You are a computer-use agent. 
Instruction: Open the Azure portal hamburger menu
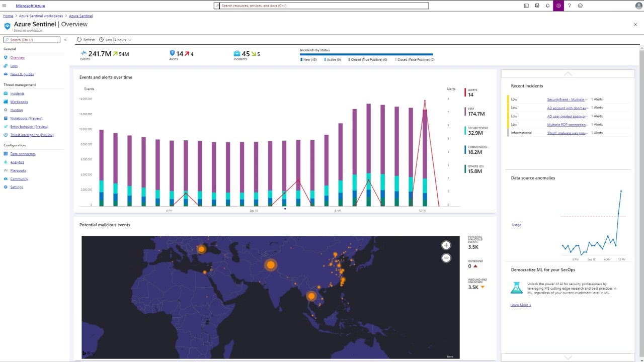pyautogui.click(x=5, y=6)
